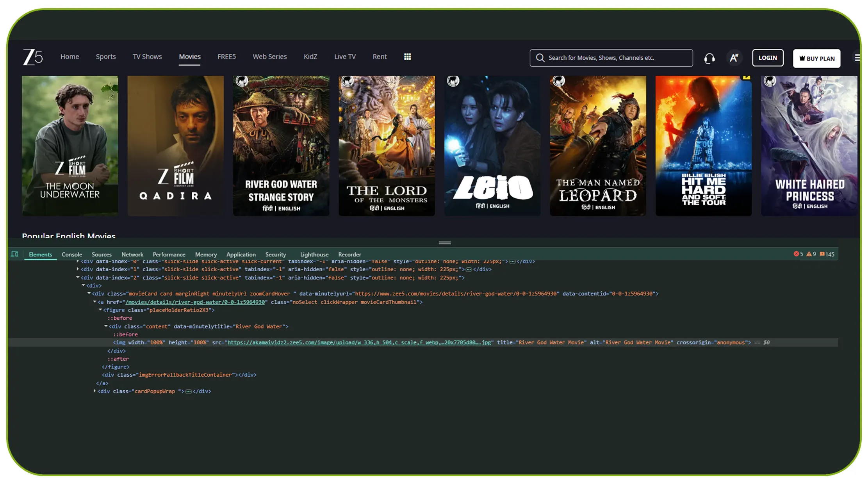This screenshot has width=868, height=484.
Task: Select the Movies nav item
Action: click(x=190, y=57)
